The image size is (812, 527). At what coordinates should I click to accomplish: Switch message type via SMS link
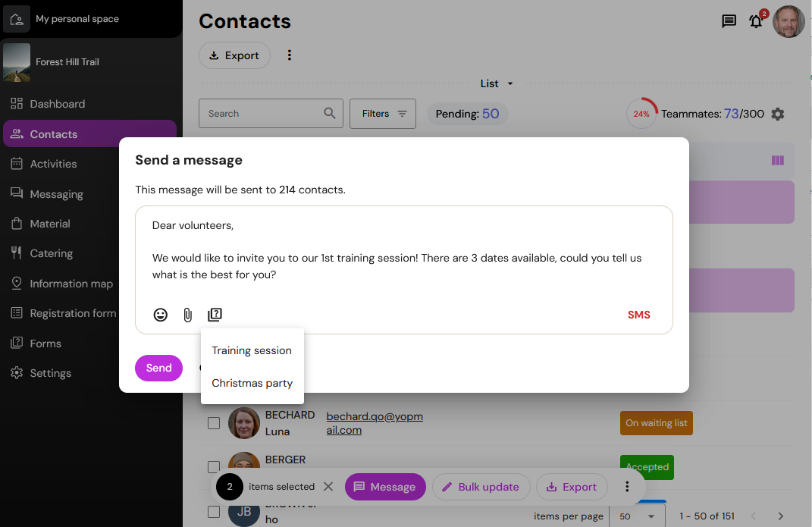[638, 315]
